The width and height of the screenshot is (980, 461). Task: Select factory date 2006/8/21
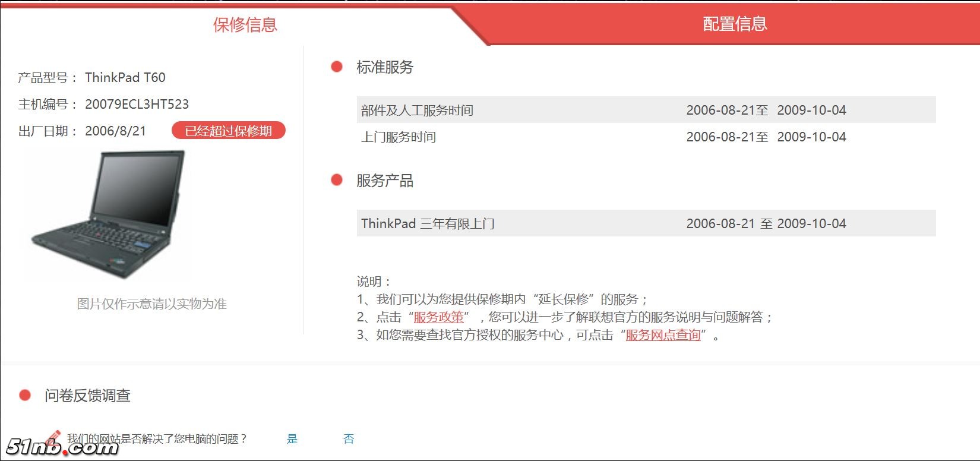pyautogui.click(x=115, y=131)
